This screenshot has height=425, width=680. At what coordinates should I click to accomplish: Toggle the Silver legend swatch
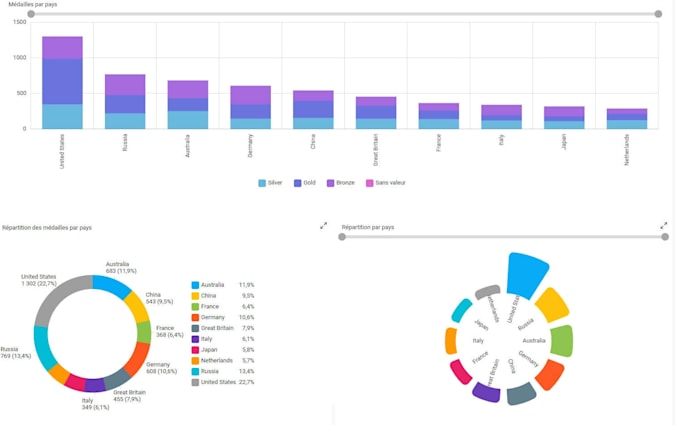pos(262,183)
